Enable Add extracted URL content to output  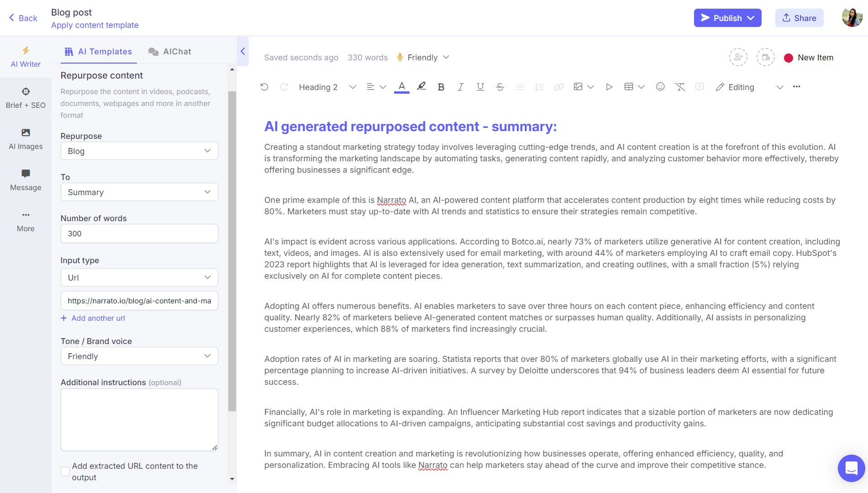65,471
